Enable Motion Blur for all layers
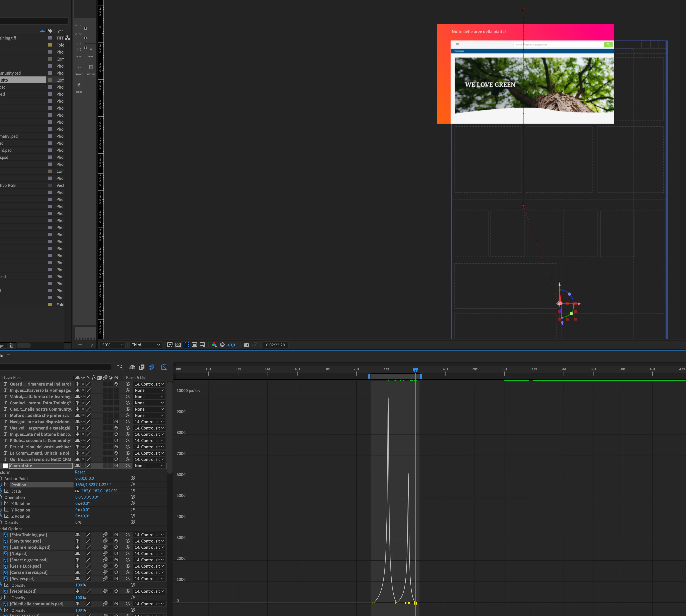The width and height of the screenshot is (686, 616). tap(151, 367)
